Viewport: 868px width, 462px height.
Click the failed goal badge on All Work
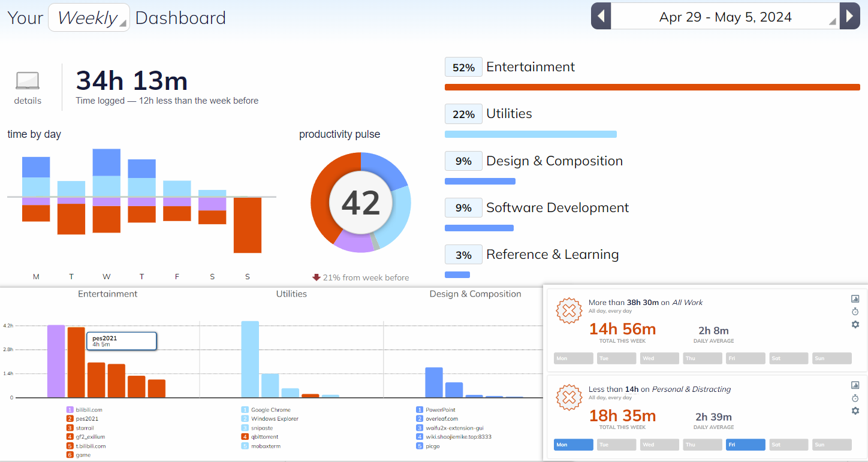pos(569,310)
